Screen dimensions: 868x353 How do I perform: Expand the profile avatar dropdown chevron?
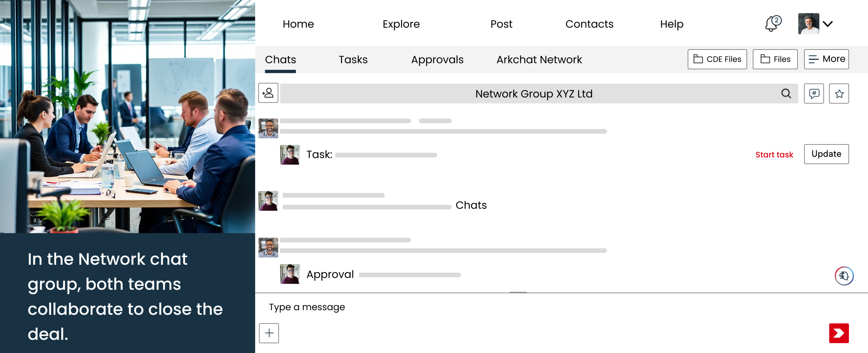pos(828,24)
